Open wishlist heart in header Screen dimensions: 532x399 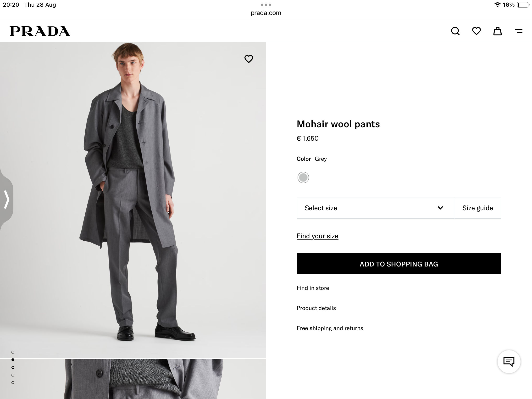point(476,31)
